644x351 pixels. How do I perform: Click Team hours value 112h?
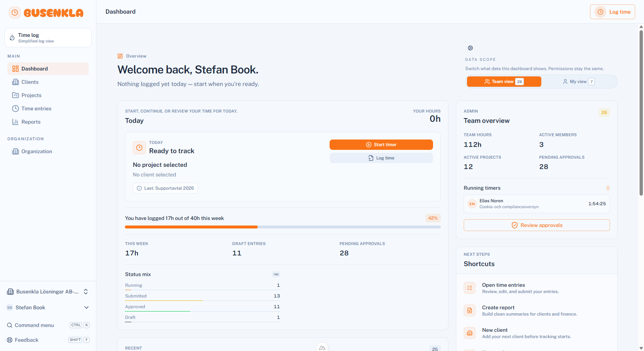tap(473, 145)
